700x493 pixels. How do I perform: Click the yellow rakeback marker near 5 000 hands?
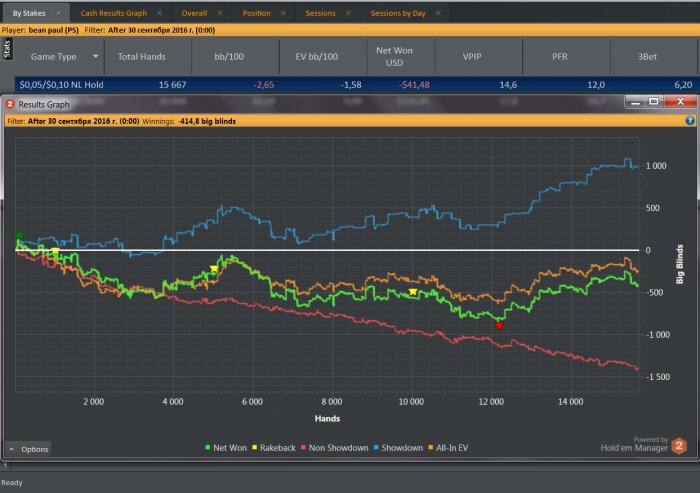coord(214,268)
